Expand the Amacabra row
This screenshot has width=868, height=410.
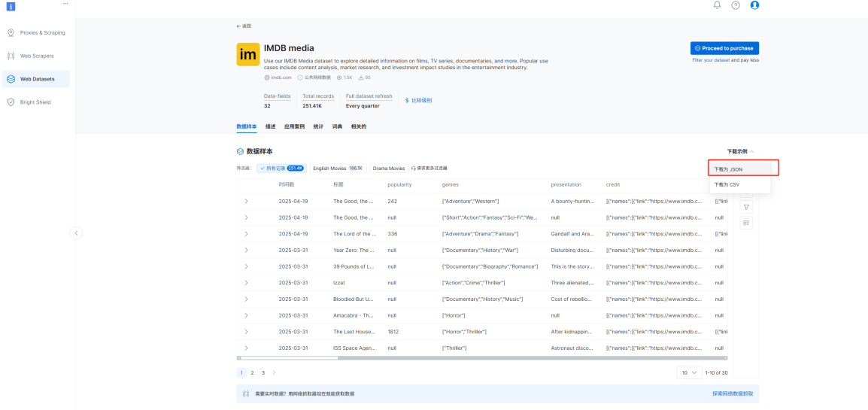point(246,315)
